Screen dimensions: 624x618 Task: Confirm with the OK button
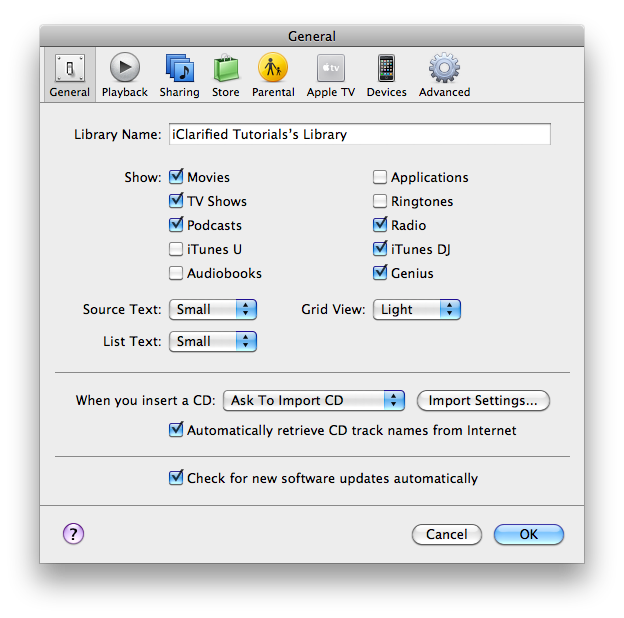coord(528,534)
